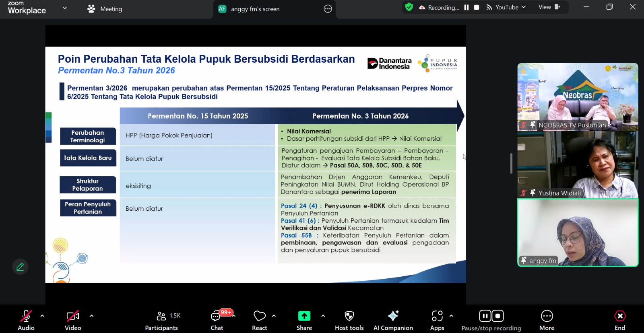
Task: Click Danantara Indonesia logo on slide
Action: [x=390, y=64]
